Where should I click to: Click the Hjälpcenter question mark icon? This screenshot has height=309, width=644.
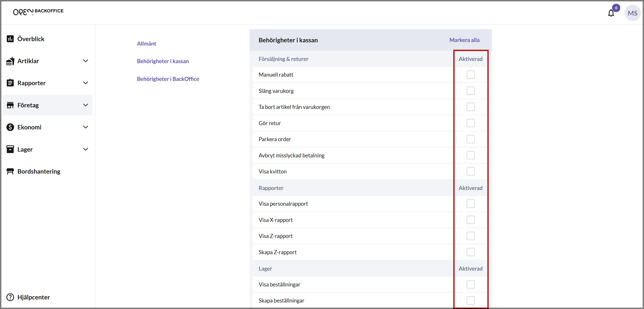pos(10,297)
